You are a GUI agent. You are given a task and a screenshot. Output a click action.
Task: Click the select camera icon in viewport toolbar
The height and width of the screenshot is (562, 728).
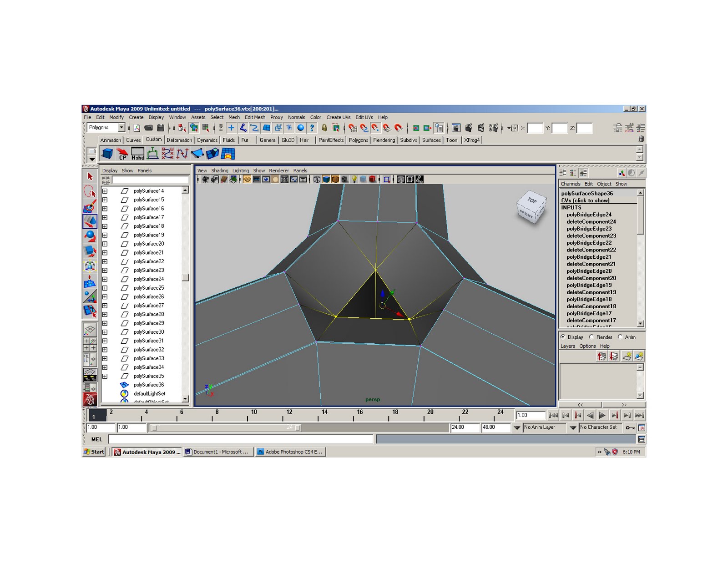click(x=205, y=180)
